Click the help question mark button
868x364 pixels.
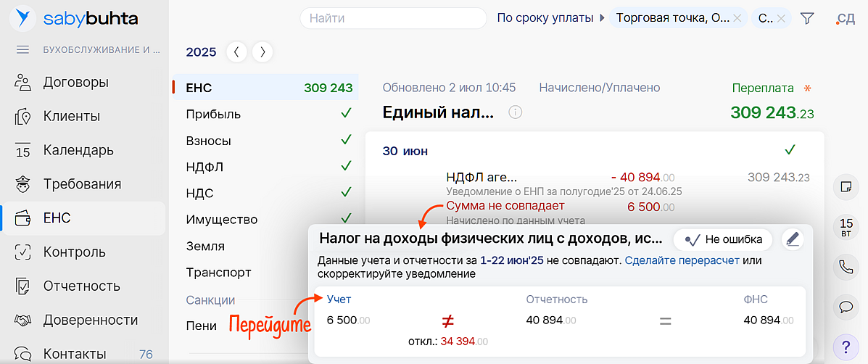click(x=845, y=345)
